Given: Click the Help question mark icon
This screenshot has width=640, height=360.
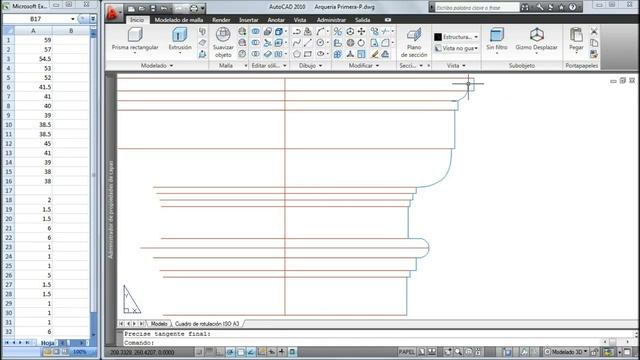Looking at the screenshot, I should point(573,7).
